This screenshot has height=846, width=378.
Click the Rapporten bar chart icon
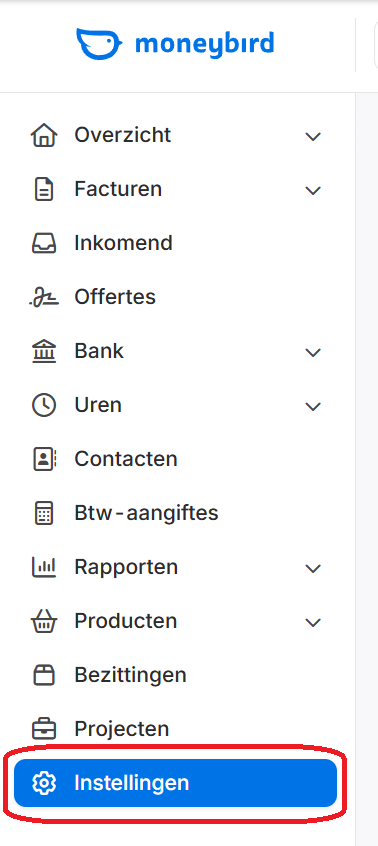pyautogui.click(x=44, y=567)
